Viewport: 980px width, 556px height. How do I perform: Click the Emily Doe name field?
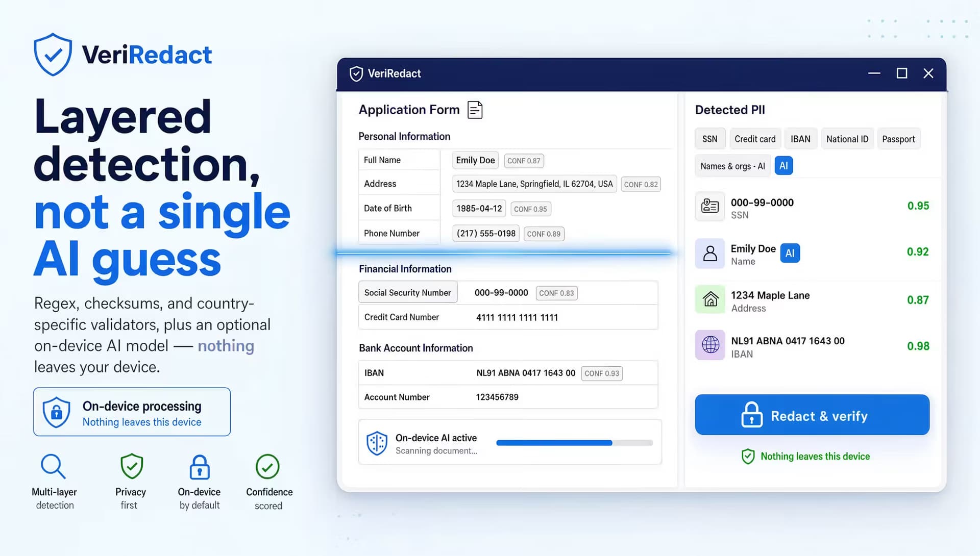tap(475, 160)
